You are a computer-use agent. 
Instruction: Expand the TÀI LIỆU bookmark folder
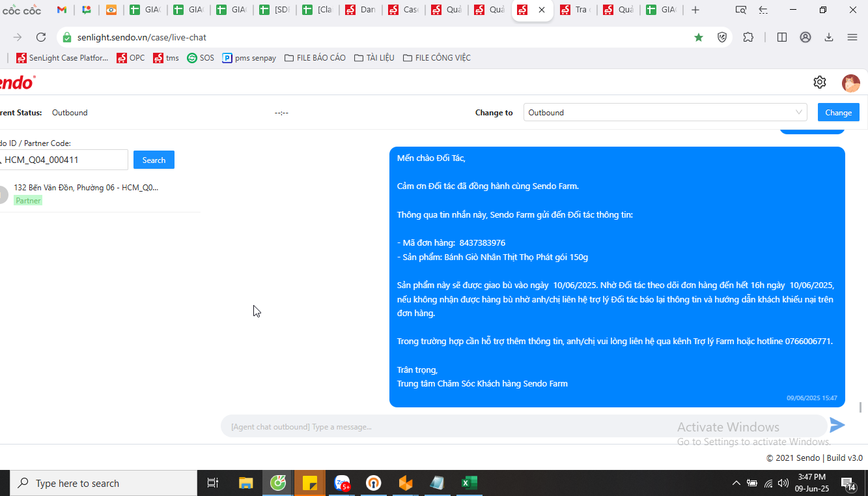pyautogui.click(x=374, y=58)
